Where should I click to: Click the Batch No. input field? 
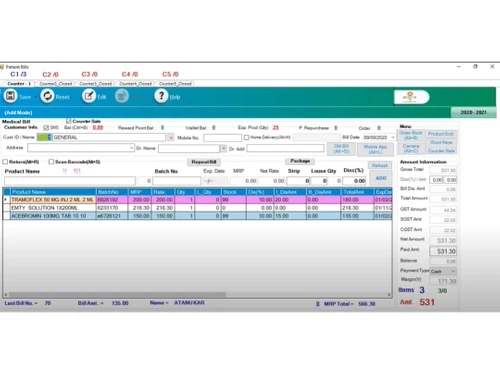177,181
